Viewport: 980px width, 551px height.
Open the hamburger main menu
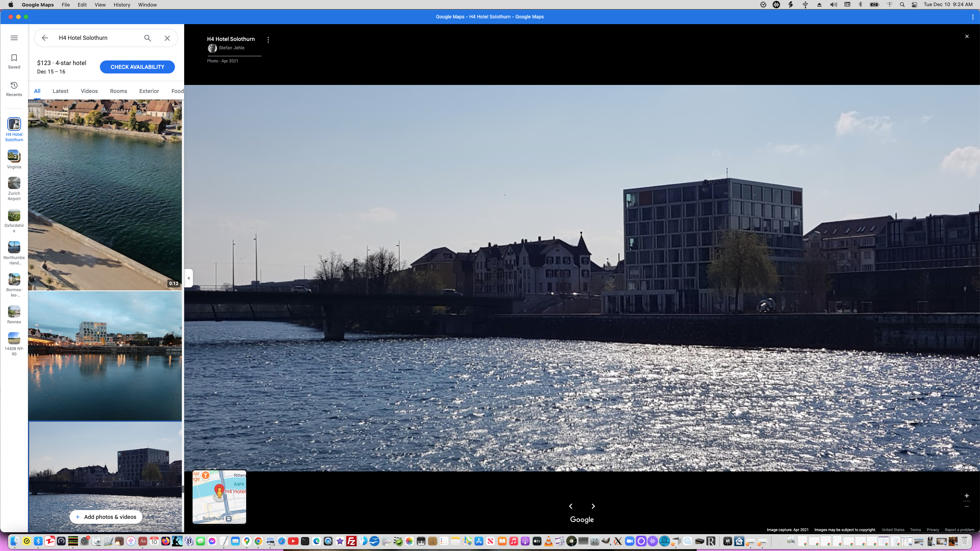[x=14, y=38]
